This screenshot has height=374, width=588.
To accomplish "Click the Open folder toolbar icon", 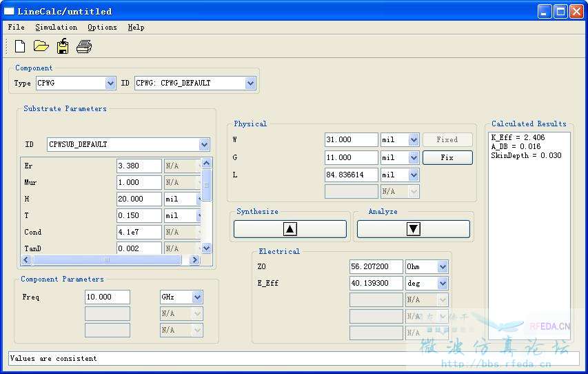I will (41, 46).
